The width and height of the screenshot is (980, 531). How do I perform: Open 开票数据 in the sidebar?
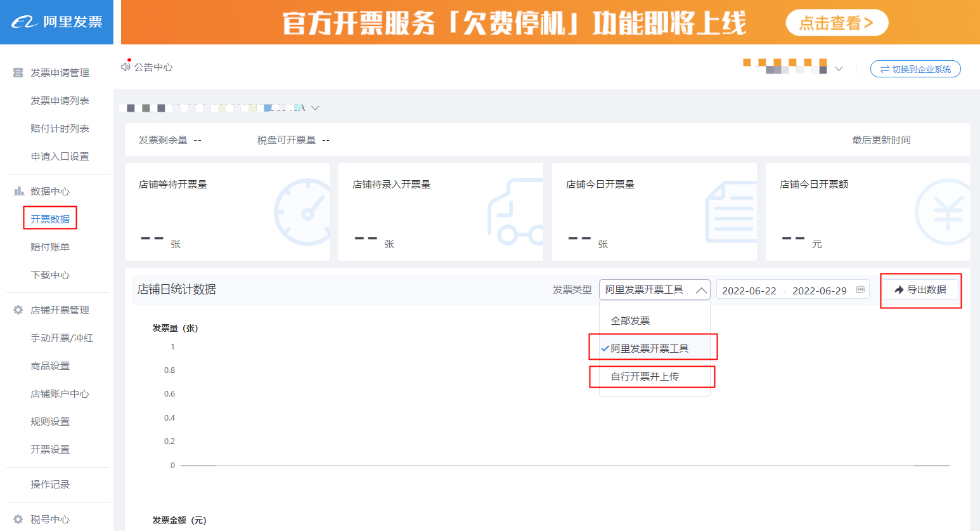tap(50, 219)
